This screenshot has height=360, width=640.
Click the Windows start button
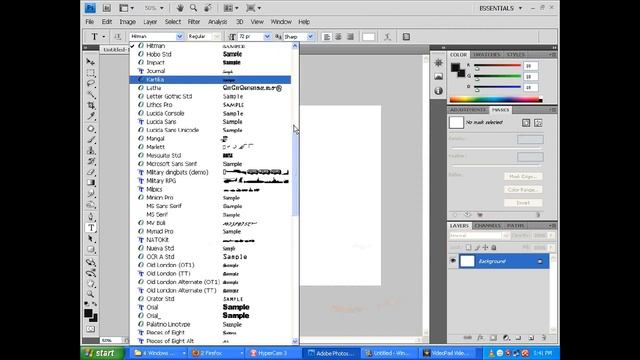(102, 353)
